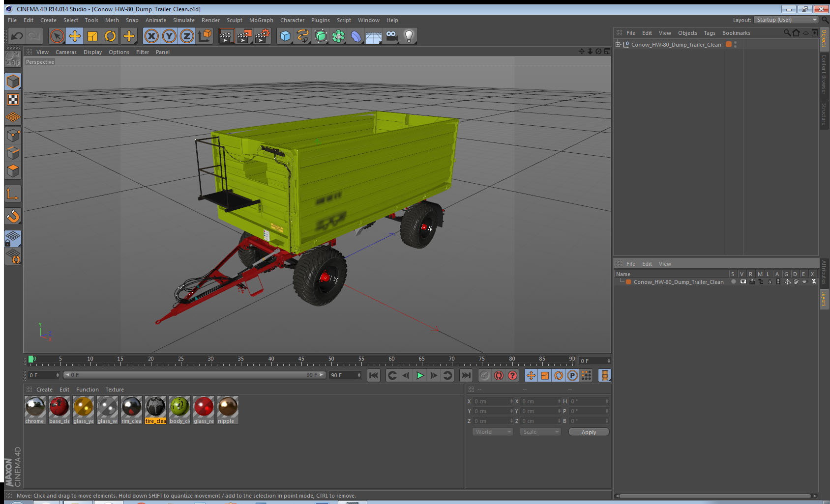Select the chrome material

click(x=35, y=410)
